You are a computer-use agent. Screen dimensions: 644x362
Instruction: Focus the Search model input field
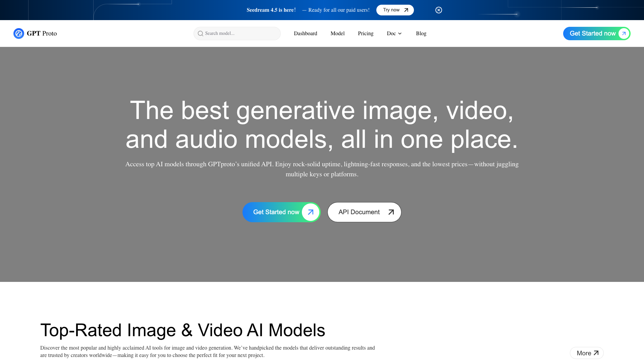[237, 34]
